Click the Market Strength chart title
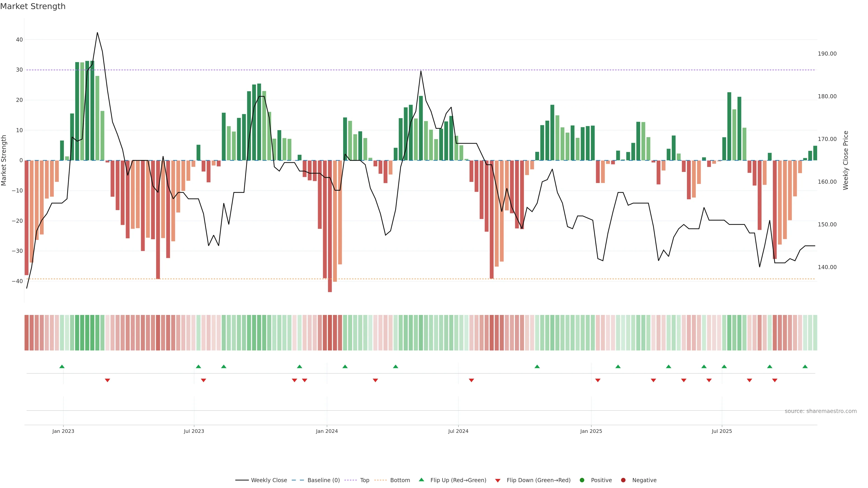Image resolution: width=868 pixels, height=488 pixels. [33, 6]
